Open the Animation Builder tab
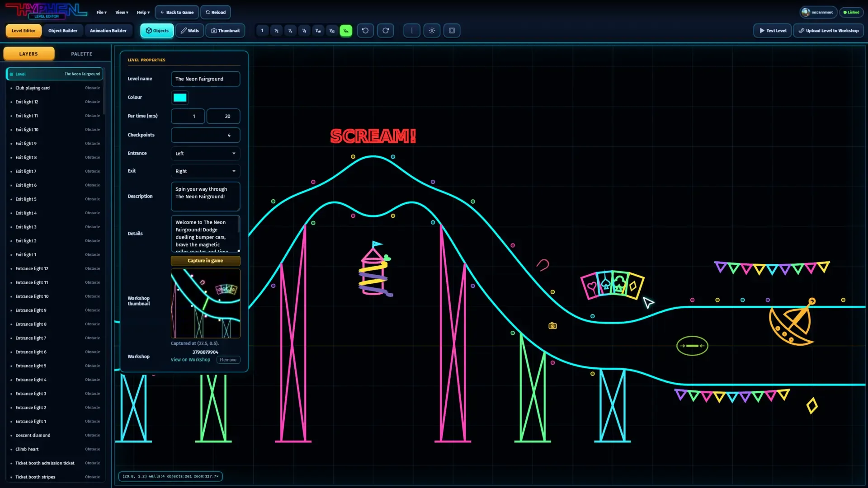Screen dimensions: 868x488 pyautogui.click(x=108, y=31)
